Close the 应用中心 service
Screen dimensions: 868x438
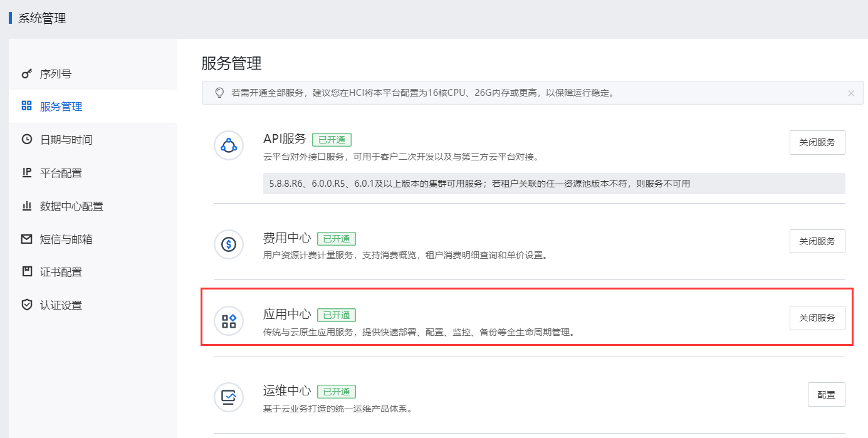817,318
